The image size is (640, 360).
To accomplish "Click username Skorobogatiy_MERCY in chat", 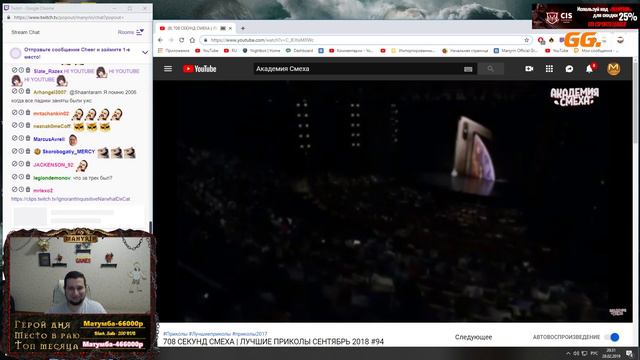I will click(69, 151).
